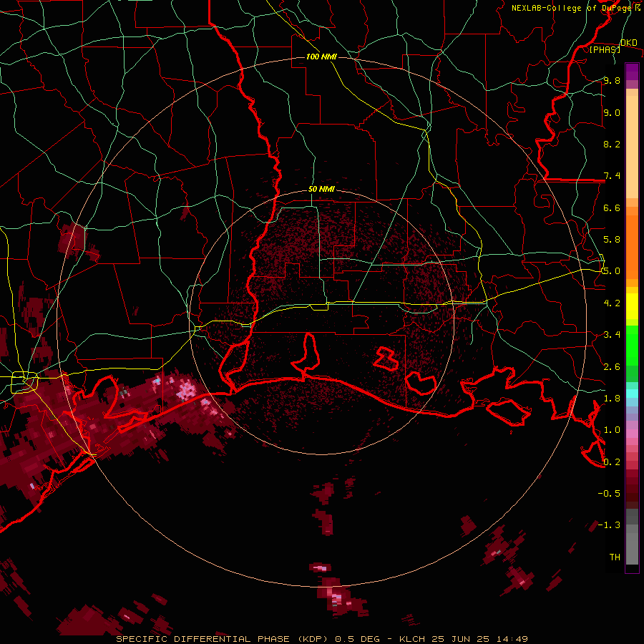This screenshot has width=644, height=644.
Task: Select the 7.4 value on the legend
Action: (x=612, y=176)
